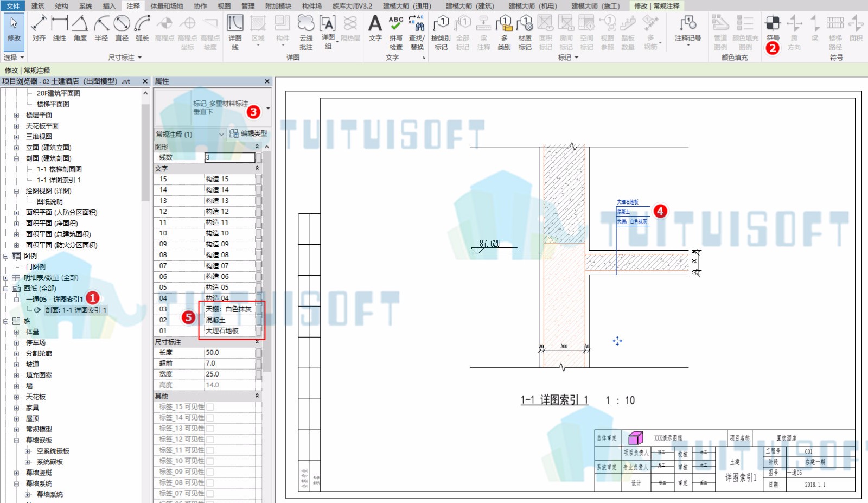This screenshot has height=503, width=868.
Task: Open the 云线批注 revision cloud tool
Action: pyautogui.click(x=306, y=33)
